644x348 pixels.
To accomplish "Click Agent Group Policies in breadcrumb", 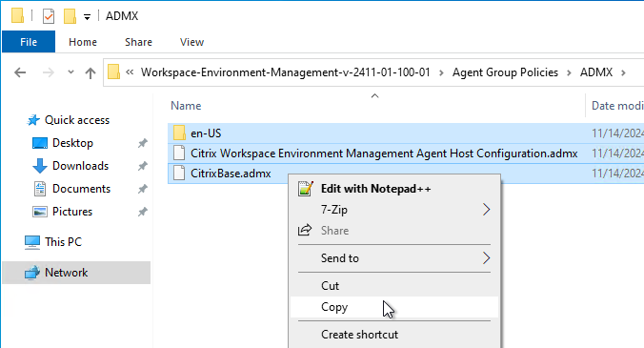I will pos(505,72).
